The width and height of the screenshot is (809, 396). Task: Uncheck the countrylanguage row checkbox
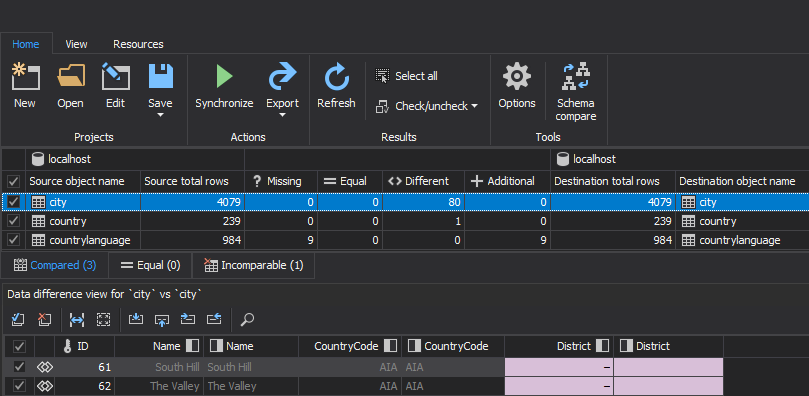coord(13,240)
